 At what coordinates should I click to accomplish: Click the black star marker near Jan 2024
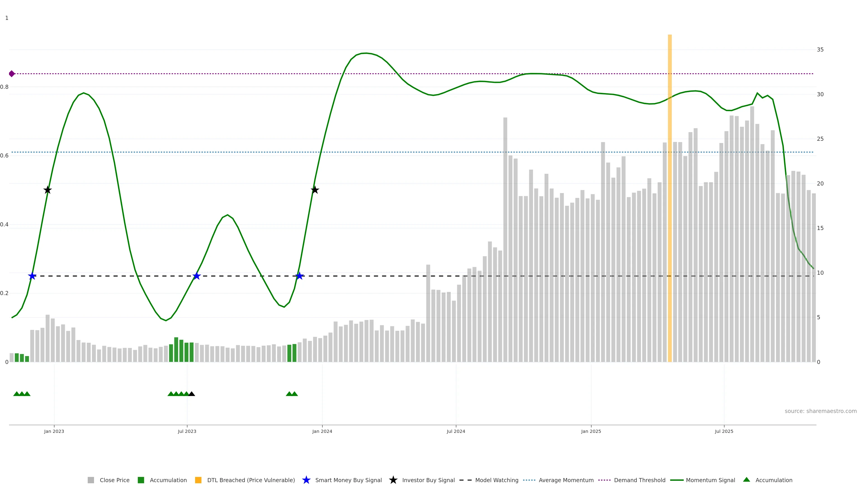[x=315, y=190]
